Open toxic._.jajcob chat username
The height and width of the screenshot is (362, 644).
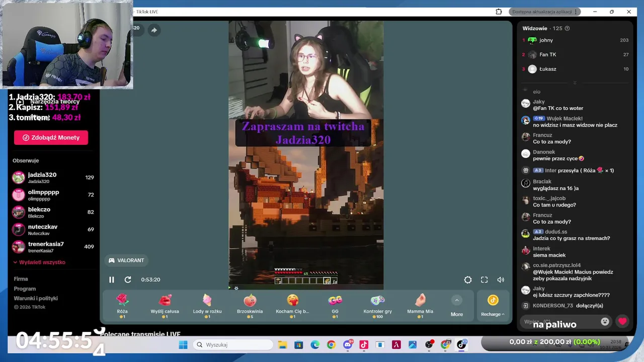(549, 198)
